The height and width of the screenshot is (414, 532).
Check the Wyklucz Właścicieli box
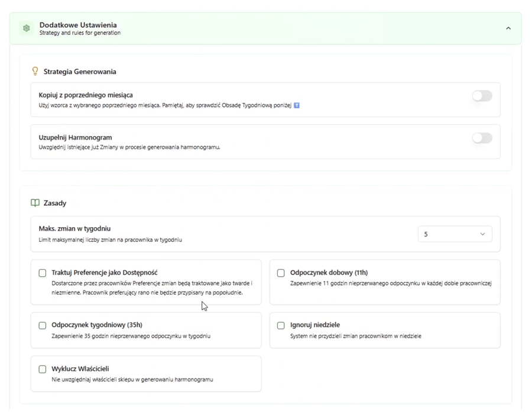click(43, 369)
